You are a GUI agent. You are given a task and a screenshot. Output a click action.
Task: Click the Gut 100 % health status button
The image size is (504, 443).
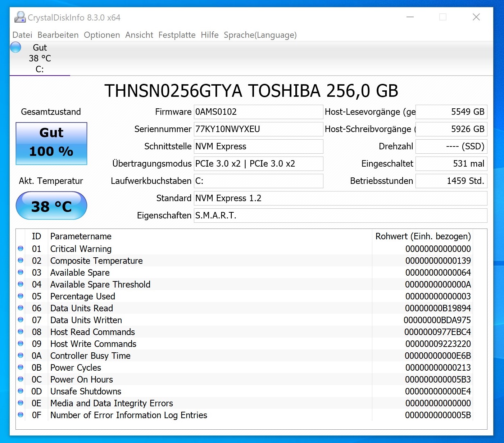tap(51, 144)
